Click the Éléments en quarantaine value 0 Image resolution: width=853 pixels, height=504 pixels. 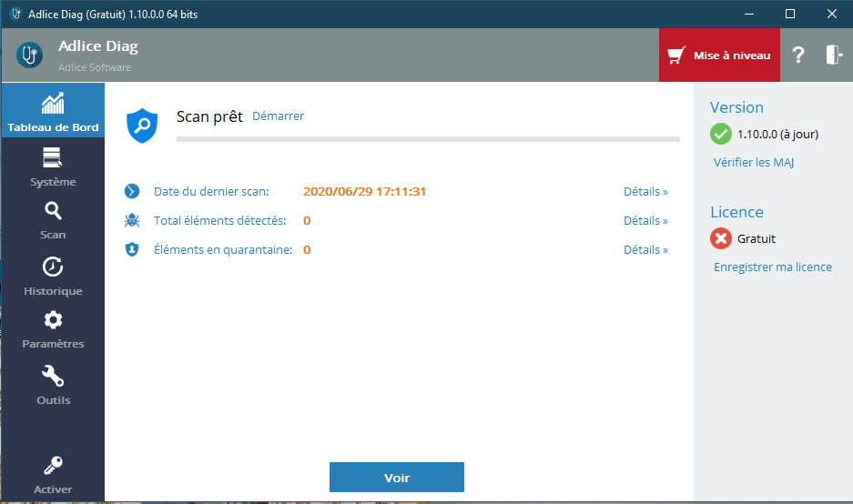click(x=307, y=249)
